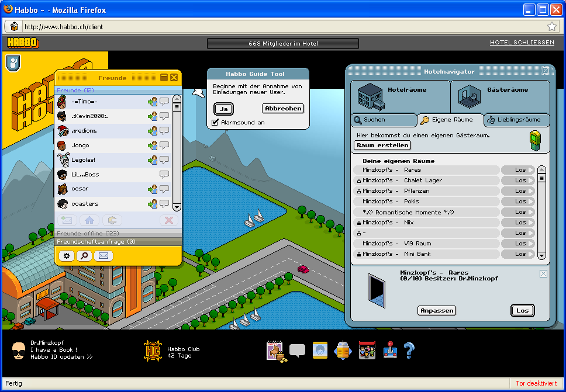Click Los for Minzkopf's - V19 Raum
The width and height of the screenshot is (566, 392).
point(518,244)
